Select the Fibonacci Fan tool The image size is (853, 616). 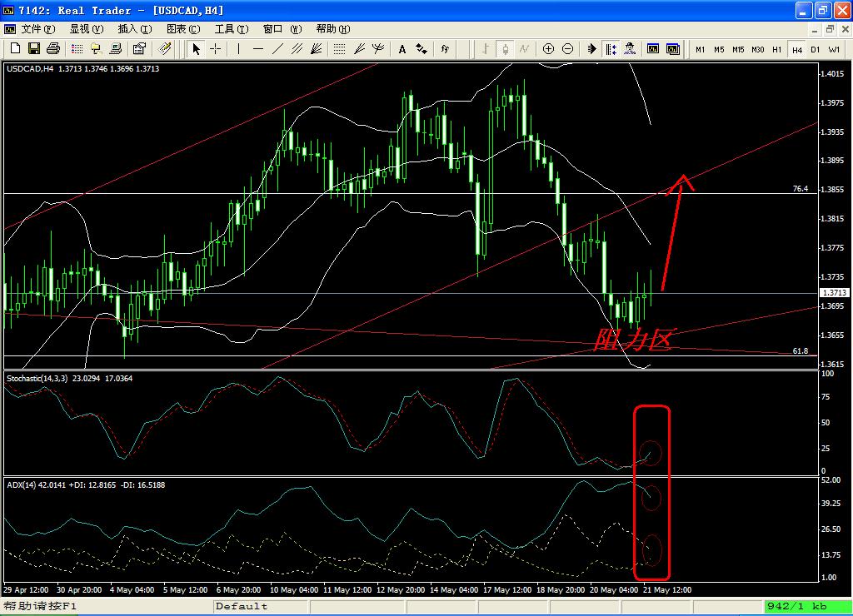coord(359,49)
